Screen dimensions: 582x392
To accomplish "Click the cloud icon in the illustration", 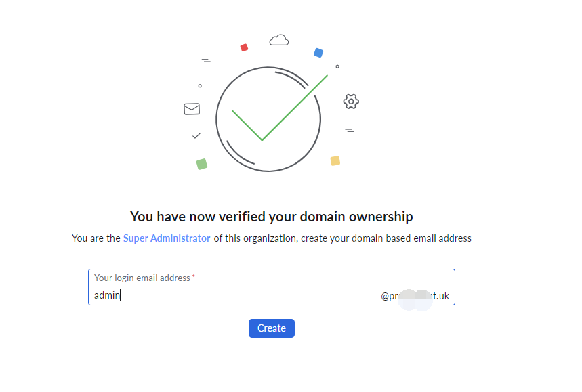I will coord(278,40).
